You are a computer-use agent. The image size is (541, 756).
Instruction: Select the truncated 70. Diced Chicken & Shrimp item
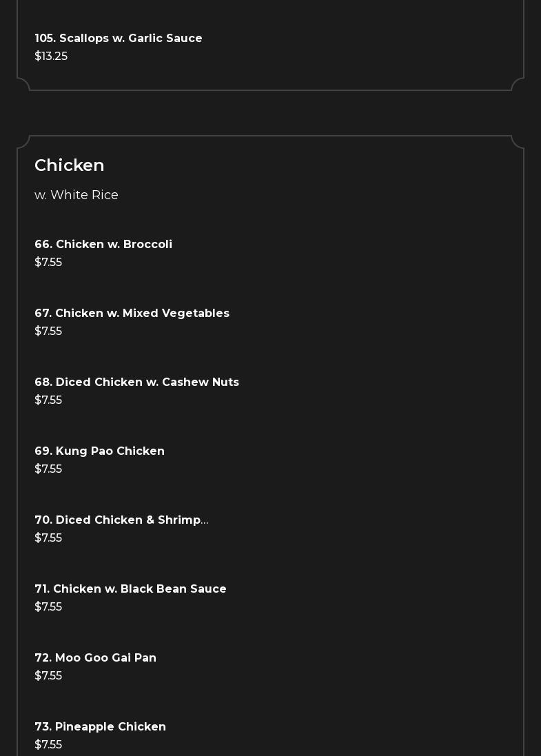click(121, 520)
